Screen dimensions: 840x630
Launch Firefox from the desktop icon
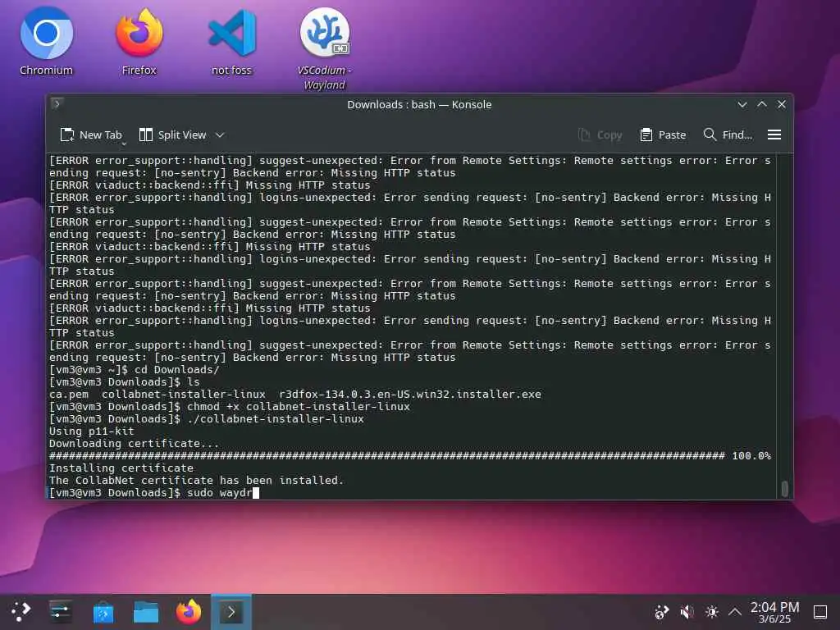tap(139, 41)
